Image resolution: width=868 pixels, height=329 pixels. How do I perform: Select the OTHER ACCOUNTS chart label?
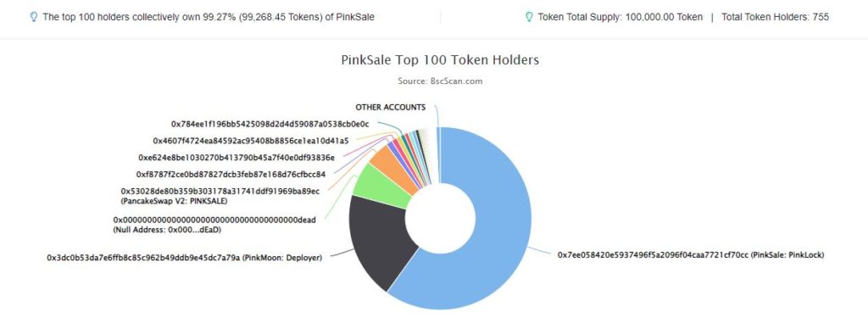390,107
